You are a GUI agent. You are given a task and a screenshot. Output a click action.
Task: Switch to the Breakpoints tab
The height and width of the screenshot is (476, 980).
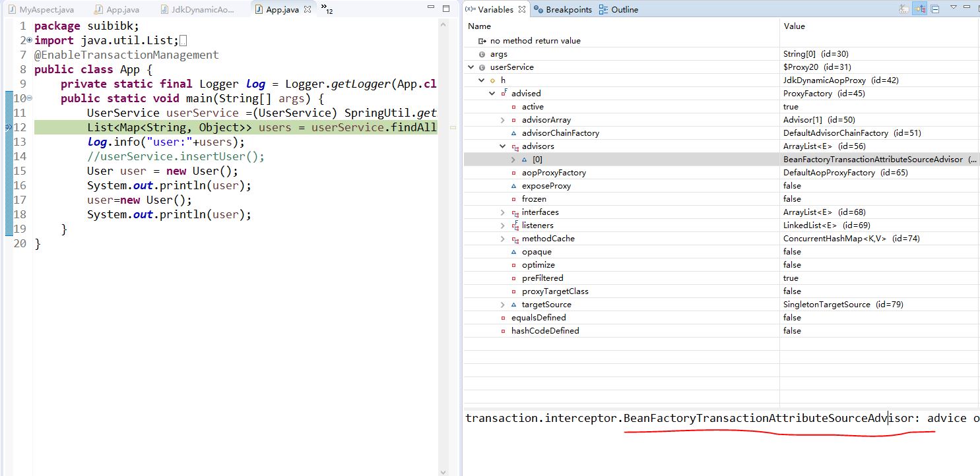pos(563,10)
